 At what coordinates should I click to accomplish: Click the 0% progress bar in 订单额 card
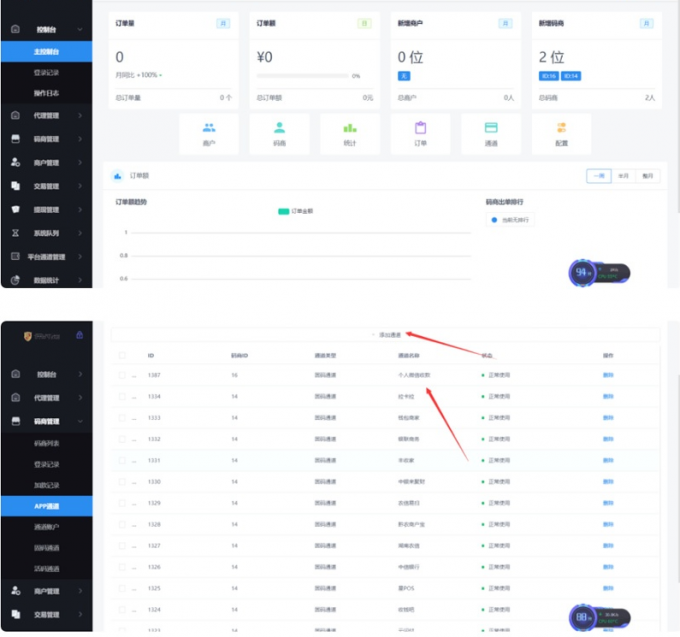coord(302,76)
